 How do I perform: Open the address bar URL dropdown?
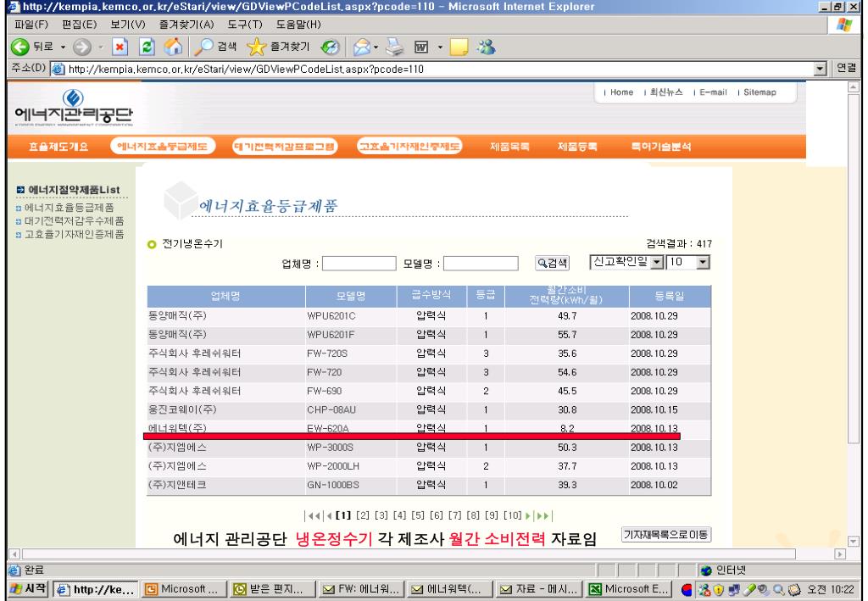tap(821, 70)
